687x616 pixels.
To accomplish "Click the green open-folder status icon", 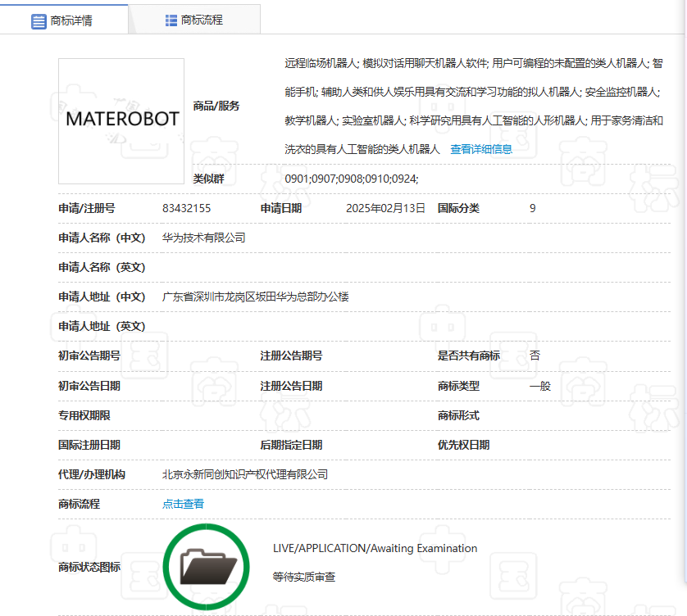I will (x=207, y=565).
